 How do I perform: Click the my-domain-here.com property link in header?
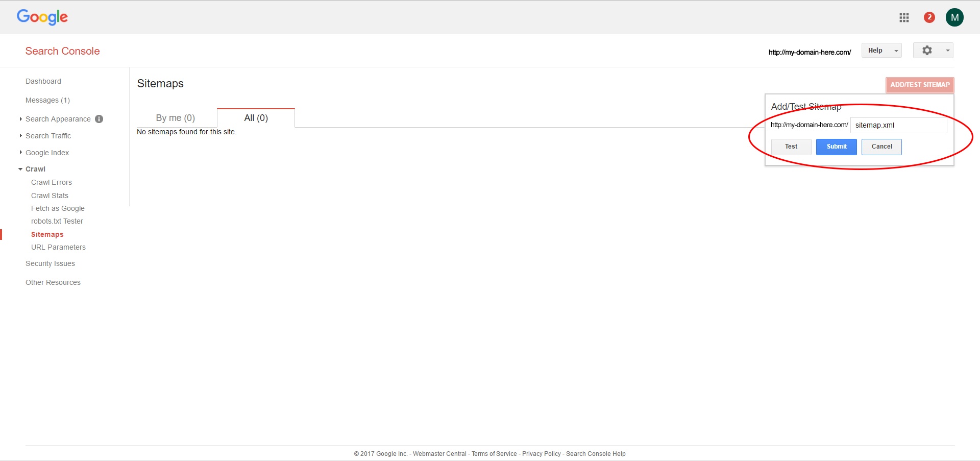pyautogui.click(x=810, y=52)
